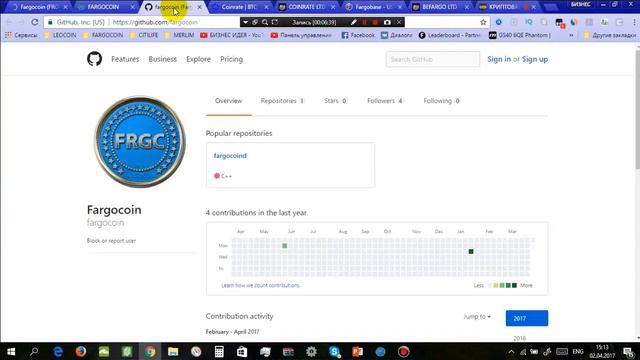Open File Explorer from taskbar
Image resolution: width=640 pixels, height=360 pixels.
coord(173,351)
